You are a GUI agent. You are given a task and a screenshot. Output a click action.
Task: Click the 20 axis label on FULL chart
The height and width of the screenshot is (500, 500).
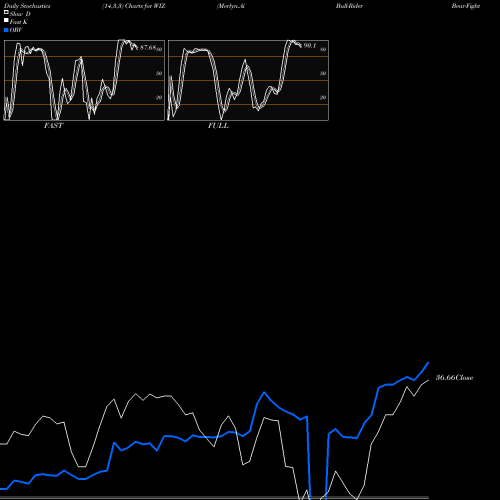pos(323,97)
